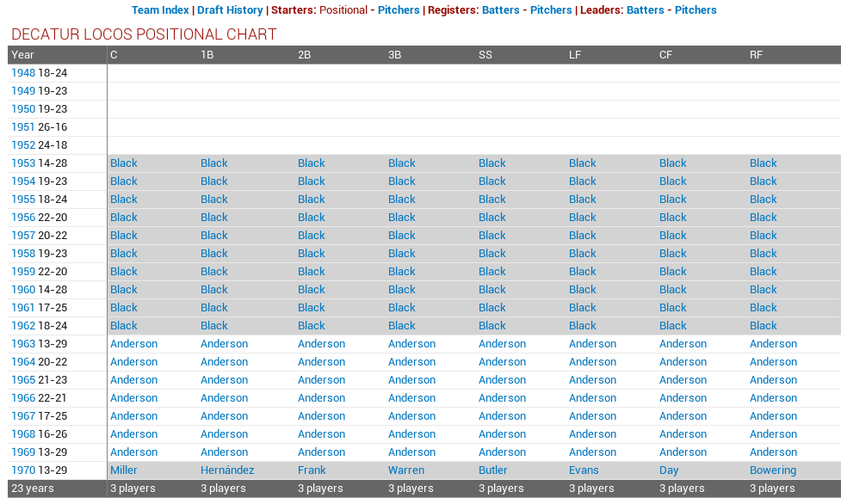The image size is (847, 504).
Task: Open the Team Index link
Action: click(160, 10)
